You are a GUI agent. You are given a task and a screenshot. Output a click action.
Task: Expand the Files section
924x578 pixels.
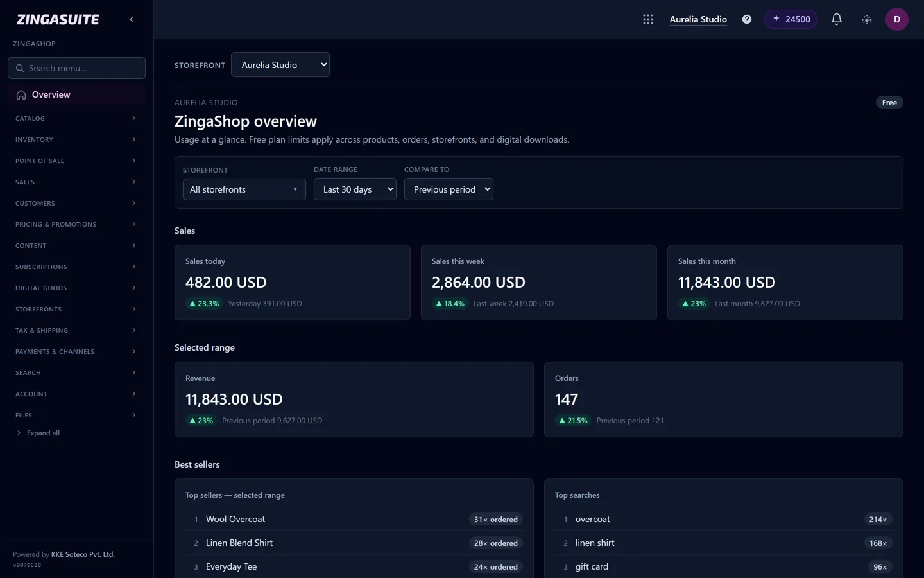coord(76,415)
